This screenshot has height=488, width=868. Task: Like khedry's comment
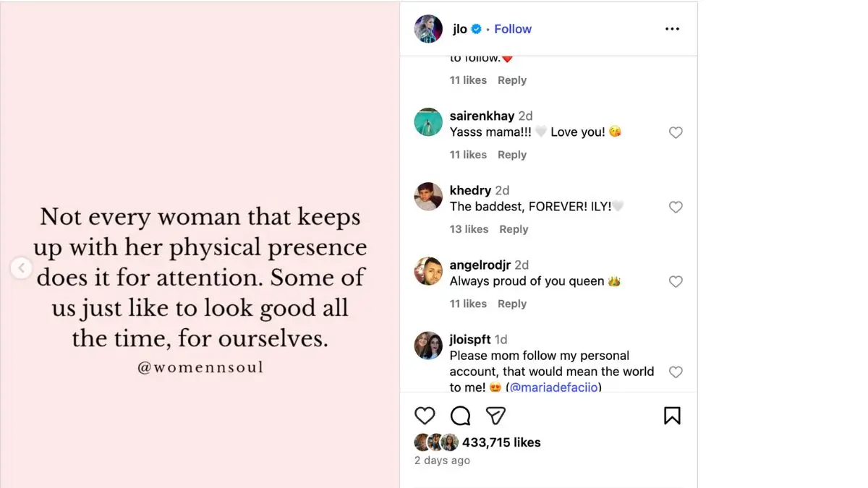[x=676, y=207]
